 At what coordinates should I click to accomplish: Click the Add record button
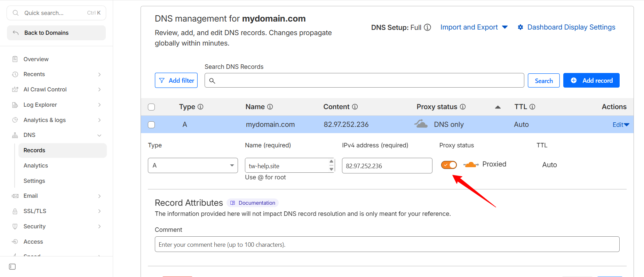pyautogui.click(x=591, y=81)
